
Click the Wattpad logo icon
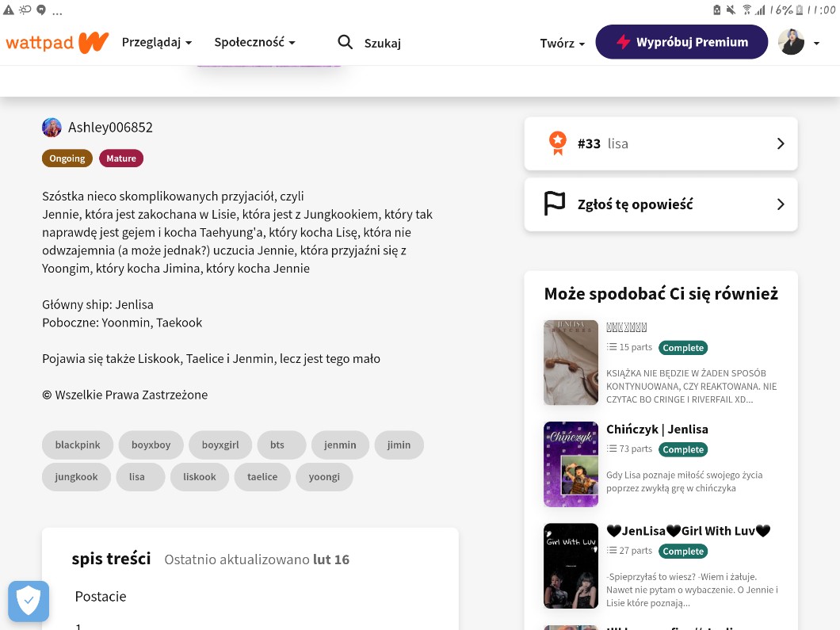[x=57, y=43]
